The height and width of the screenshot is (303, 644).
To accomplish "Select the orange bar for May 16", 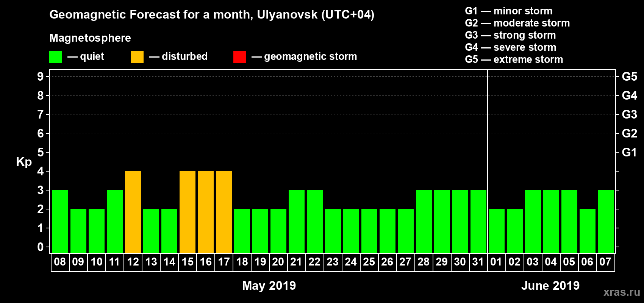I will (206, 212).
